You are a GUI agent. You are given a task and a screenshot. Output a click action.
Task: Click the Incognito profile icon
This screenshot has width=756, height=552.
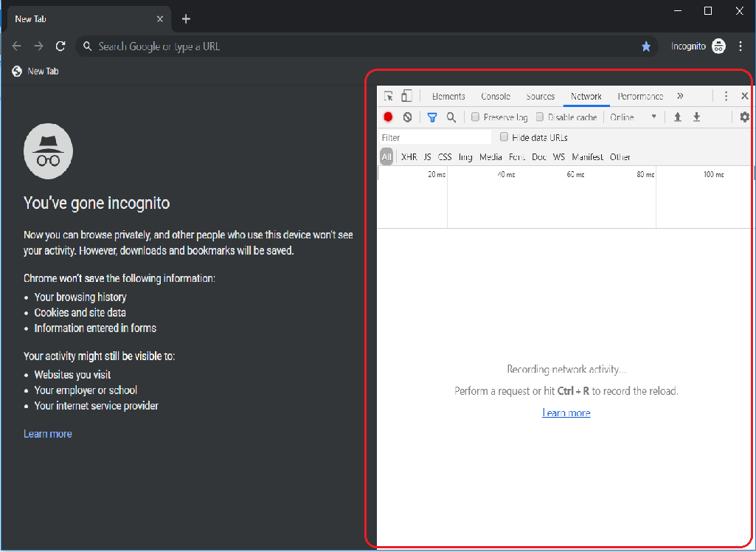(x=718, y=46)
